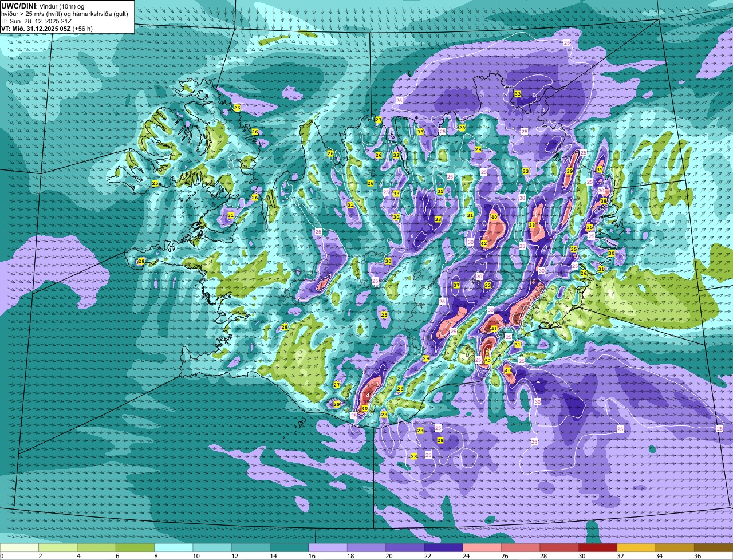Screen dimensions: 733x560
Task: Click the yellow gust label '37'
Action: point(456,285)
